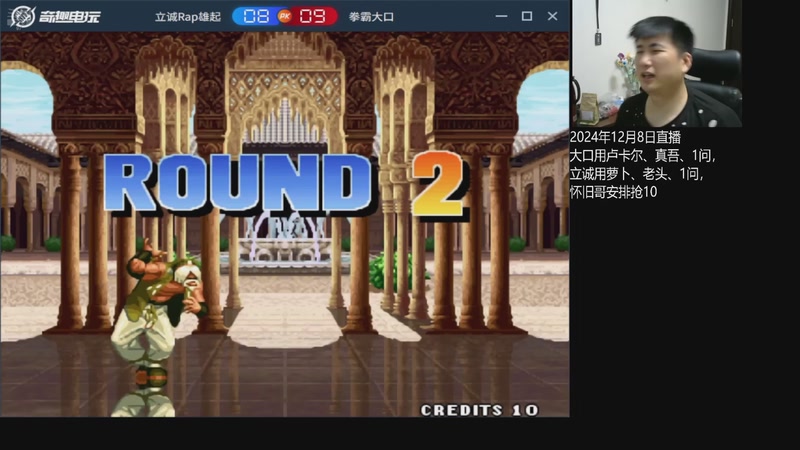Click the 奇趣电玩 logo icon

click(x=22, y=16)
